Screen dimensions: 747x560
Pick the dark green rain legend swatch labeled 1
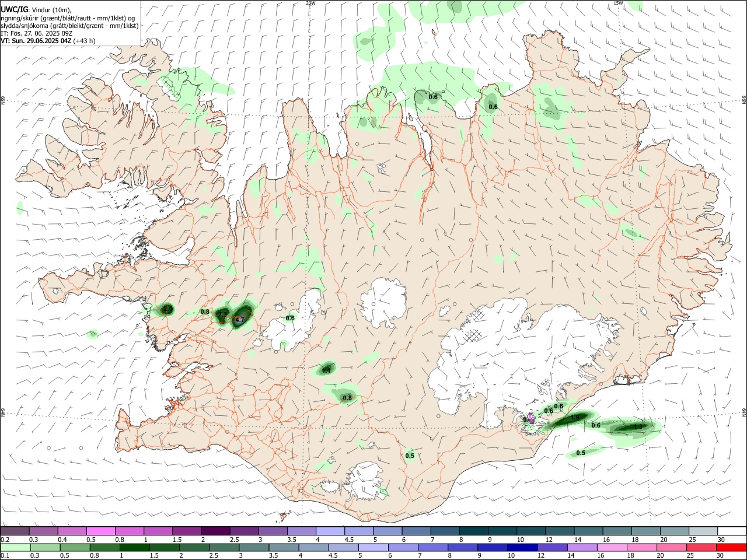[x=134, y=547]
